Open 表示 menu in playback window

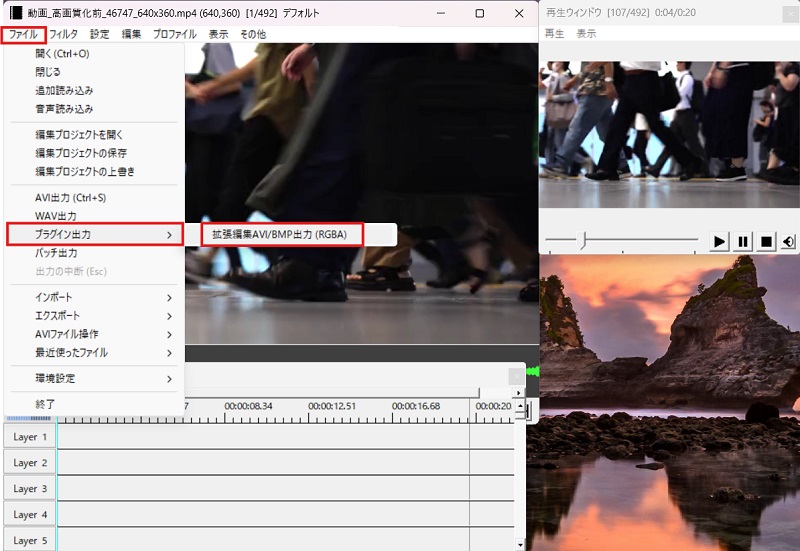pyautogui.click(x=586, y=33)
